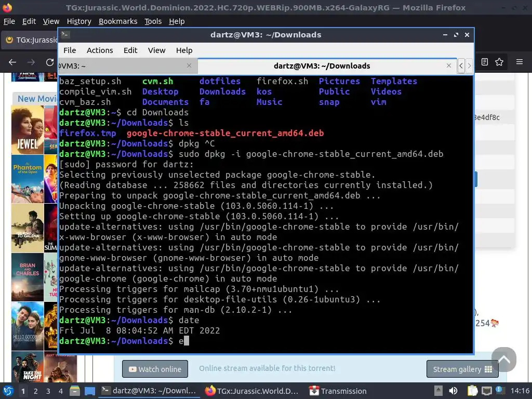Image resolution: width=532 pixels, height=399 pixels.
Task: Open the Stream gallery button
Action: click(462, 369)
